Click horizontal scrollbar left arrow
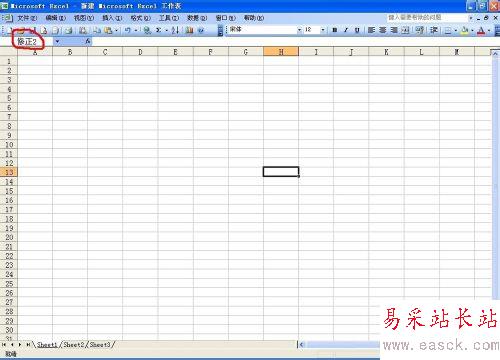This screenshot has width=500, height=360. coord(301,345)
